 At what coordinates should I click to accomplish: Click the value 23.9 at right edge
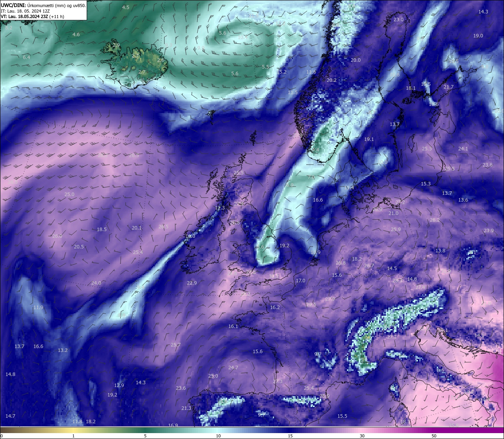click(489, 231)
